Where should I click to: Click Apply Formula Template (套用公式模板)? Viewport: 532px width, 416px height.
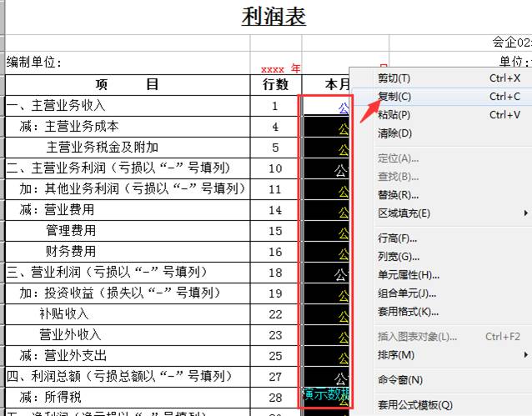coord(414,405)
